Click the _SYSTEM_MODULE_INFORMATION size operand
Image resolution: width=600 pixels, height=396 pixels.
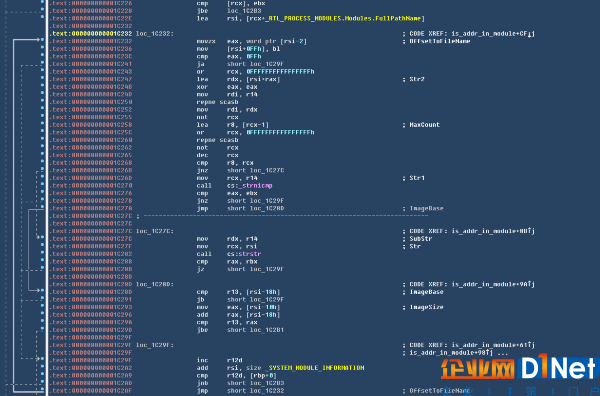[x=316, y=368]
